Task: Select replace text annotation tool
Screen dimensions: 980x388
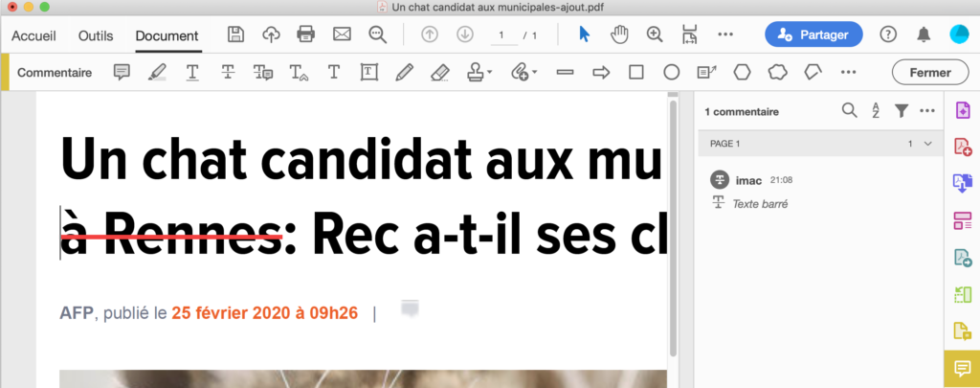Action: click(x=263, y=73)
